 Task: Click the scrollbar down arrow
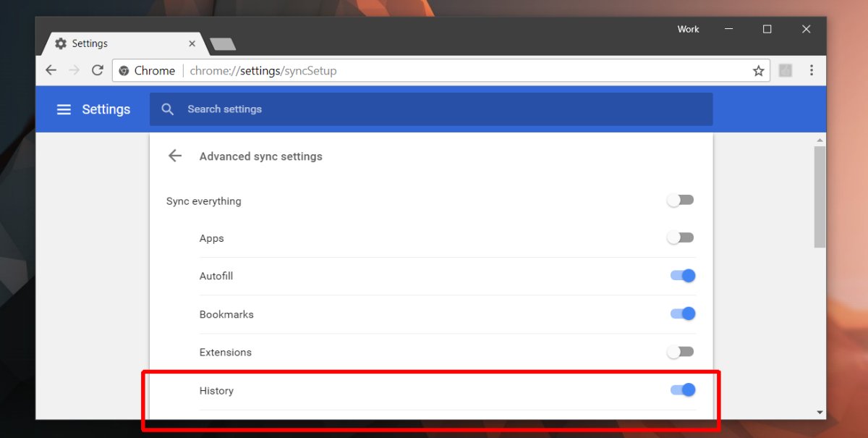click(x=820, y=412)
